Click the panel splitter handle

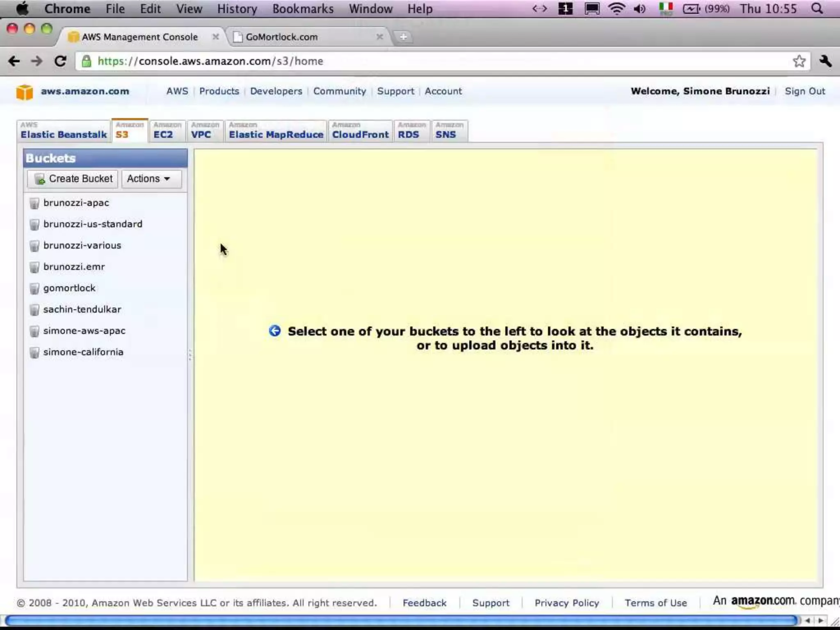[190, 355]
